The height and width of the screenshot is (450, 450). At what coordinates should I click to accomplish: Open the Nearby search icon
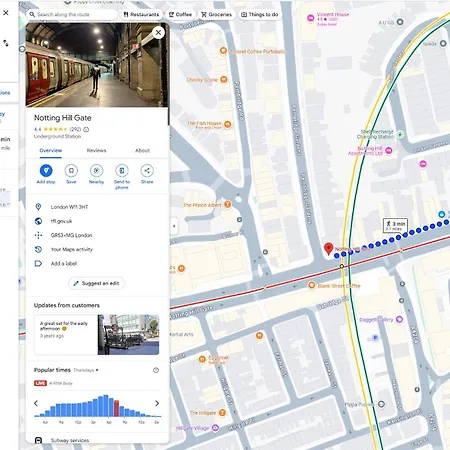click(x=96, y=170)
